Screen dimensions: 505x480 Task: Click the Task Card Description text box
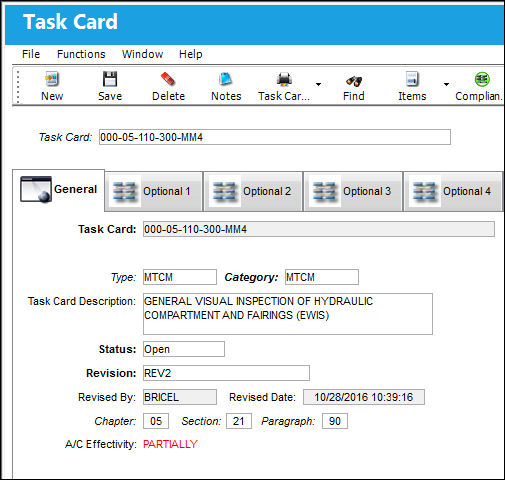(288, 314)
